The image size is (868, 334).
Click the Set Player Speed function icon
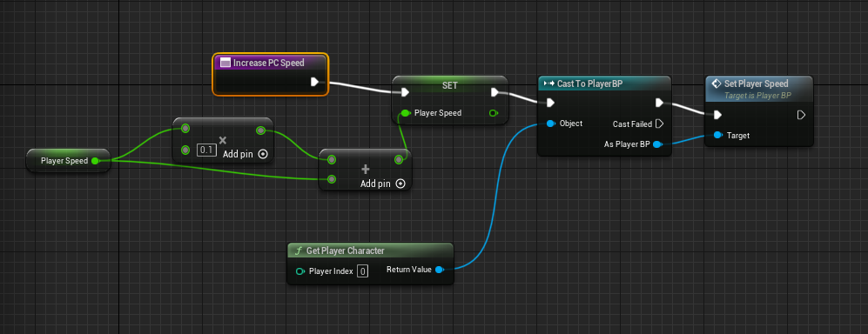(x=716, y=83)
